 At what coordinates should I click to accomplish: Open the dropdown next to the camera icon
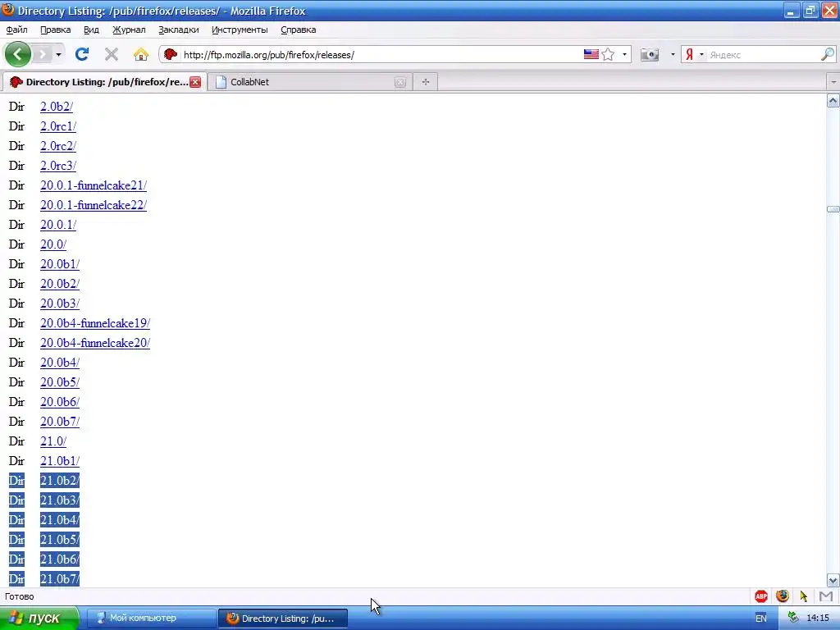[x=673, y=55]
